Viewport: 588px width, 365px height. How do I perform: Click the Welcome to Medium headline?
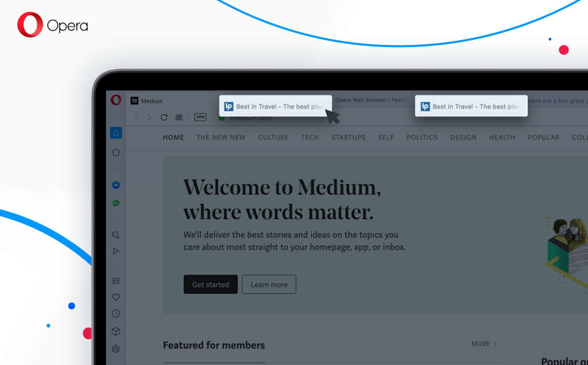pos(282,199)
